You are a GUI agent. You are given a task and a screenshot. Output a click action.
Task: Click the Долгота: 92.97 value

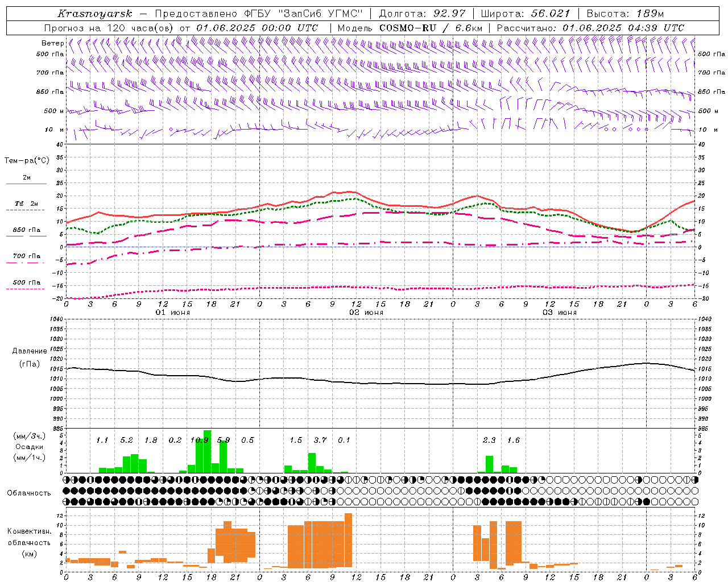coord(422,14)
